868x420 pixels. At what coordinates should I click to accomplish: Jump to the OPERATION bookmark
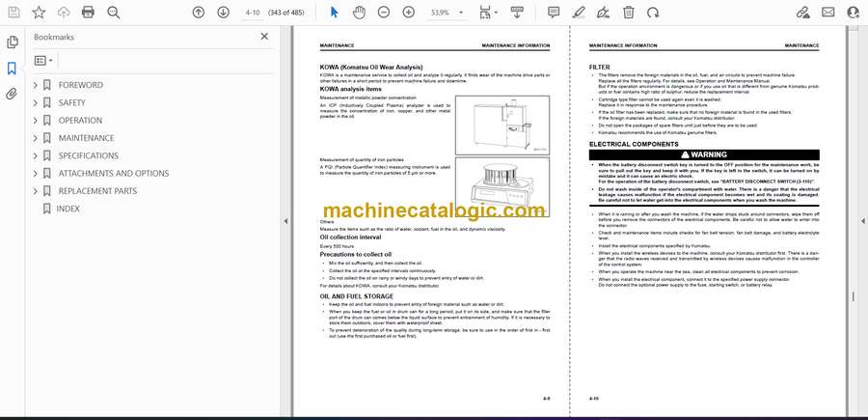(80, 121)
